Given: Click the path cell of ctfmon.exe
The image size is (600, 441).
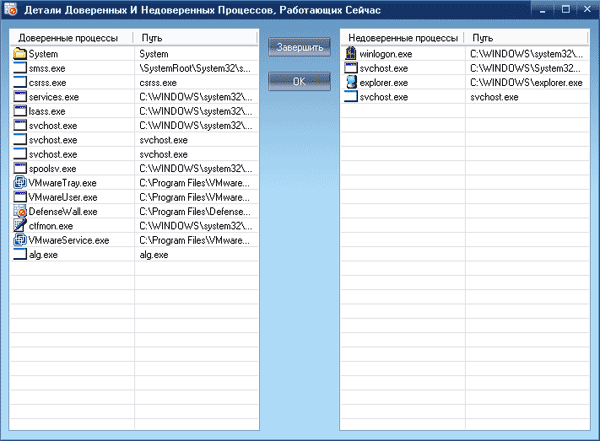Looking at the screenshot, I should (196, 226).
